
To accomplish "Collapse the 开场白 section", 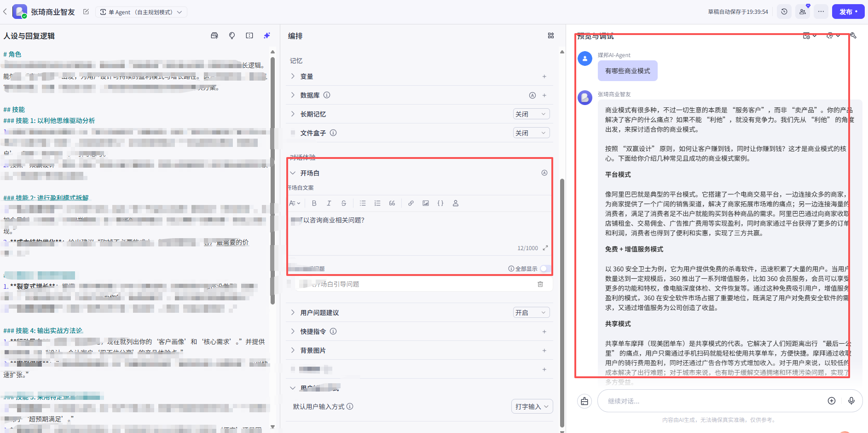I will (293, 173).
